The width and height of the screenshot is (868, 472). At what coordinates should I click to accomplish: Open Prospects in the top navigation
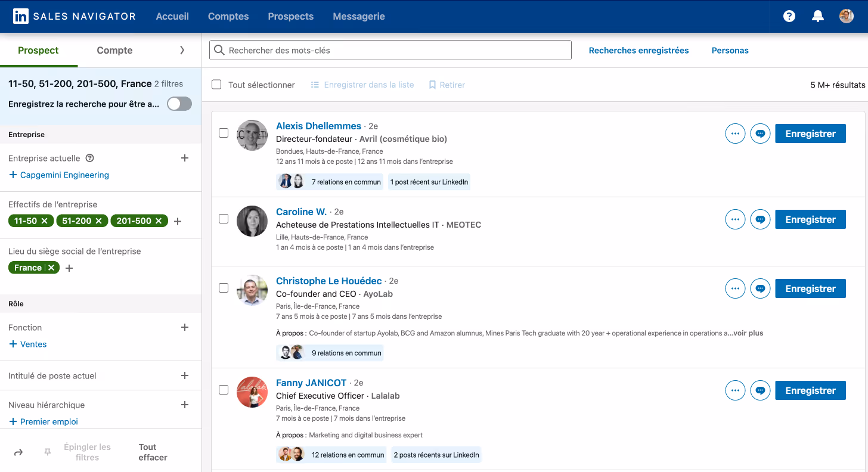click(x=291, y=17)
